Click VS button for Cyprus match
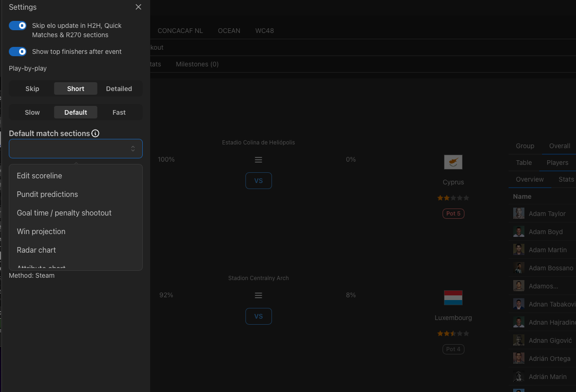 click(x=258, y=181)
